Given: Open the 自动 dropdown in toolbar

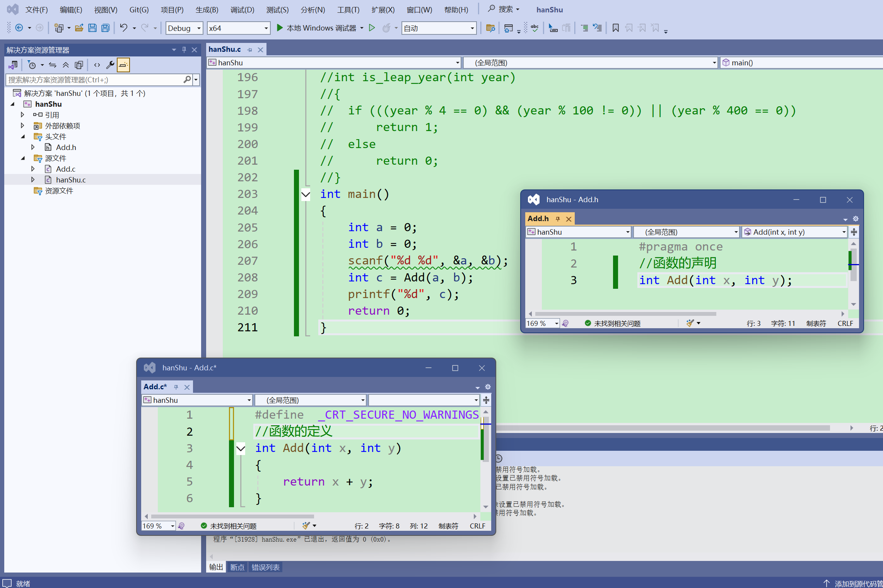Looking at the screenshot, I should tap(439, 28).
